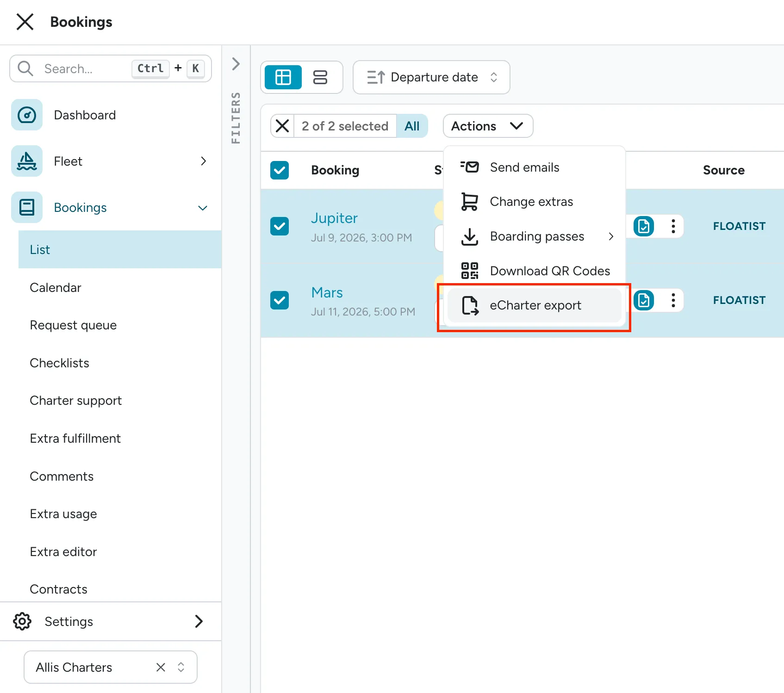This screenshot has width=784, height=693.
Task: Open the Dashboard gauge icon
Action: tap(27, 115)
